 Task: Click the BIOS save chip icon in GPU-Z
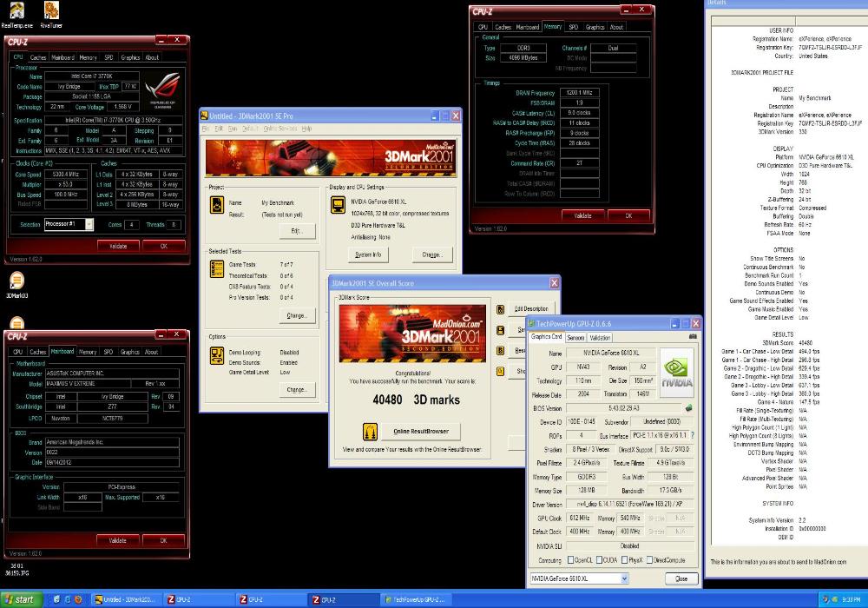[x=688, y=408]
